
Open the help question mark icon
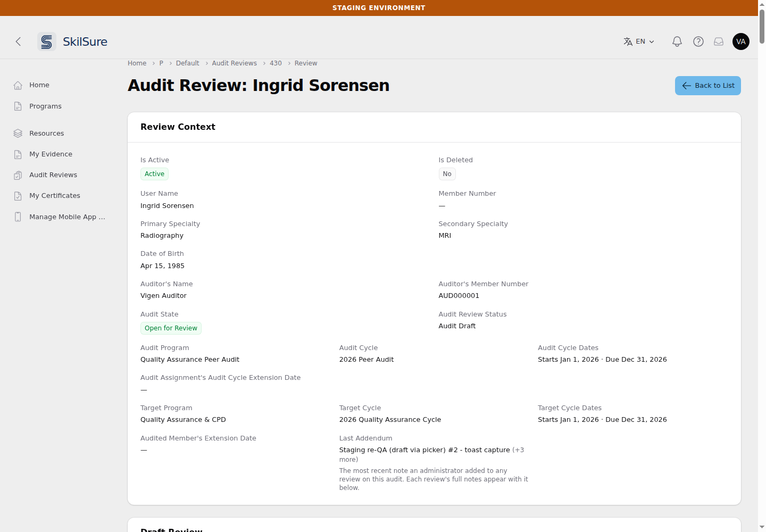(x=698, y=41)
